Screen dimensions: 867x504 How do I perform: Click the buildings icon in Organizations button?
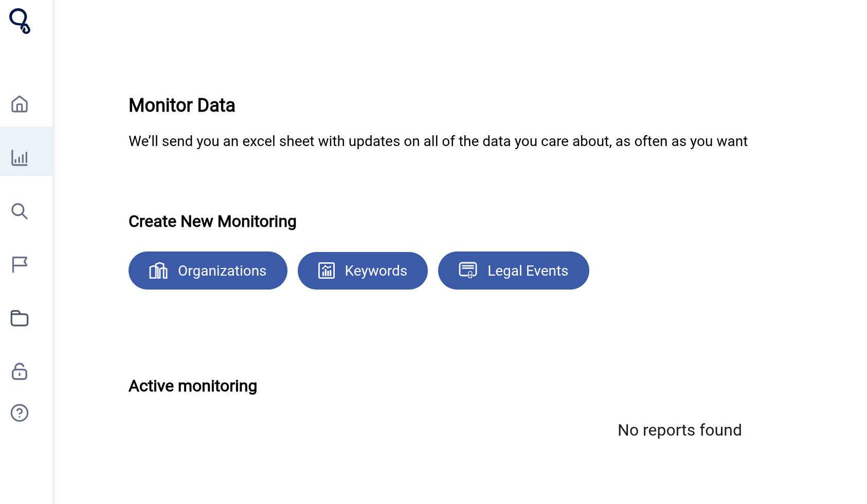click(158, 271)
